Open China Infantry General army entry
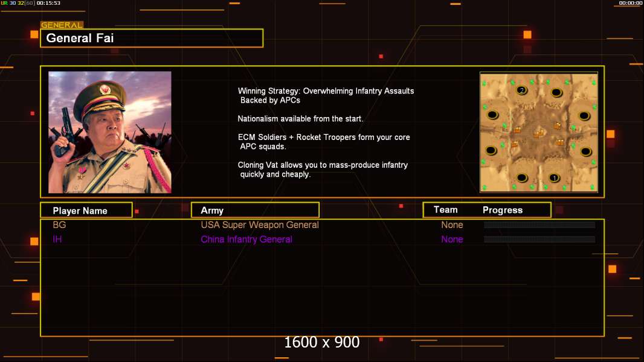 pos(246,239)
